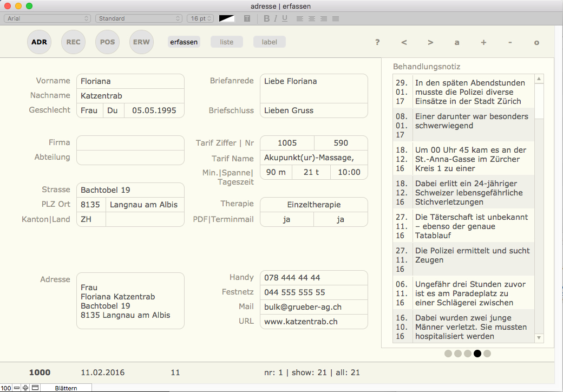563x392 pixels.
Task: Select the first pagination dot
Action: coord(448,354)
